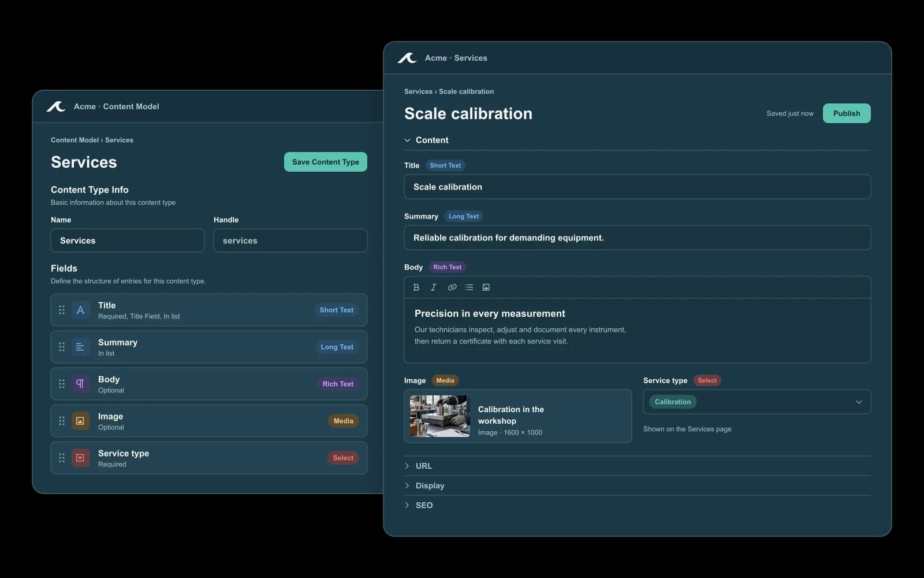Image resolution: width=924 pixels, height=578 pixels.
Task: Click the Fields section heading
Action: click(x=64, y=268)
